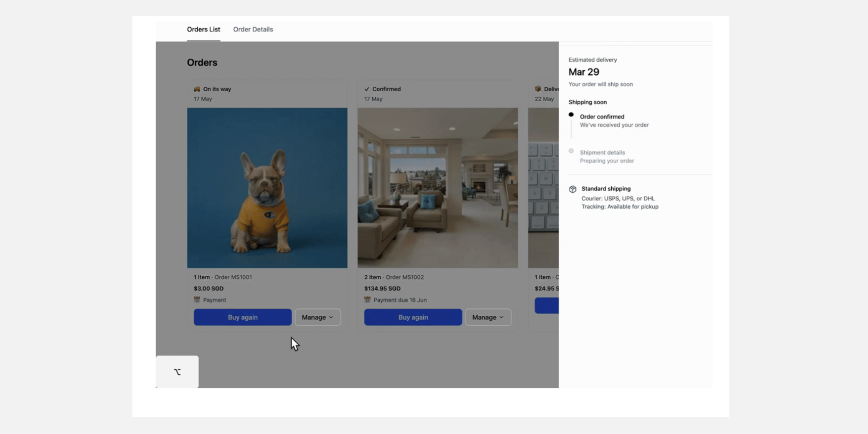Screen dimensions: 868x434
Task: Click the 'Orders' page heading
Action: click(x=202, y=62)
